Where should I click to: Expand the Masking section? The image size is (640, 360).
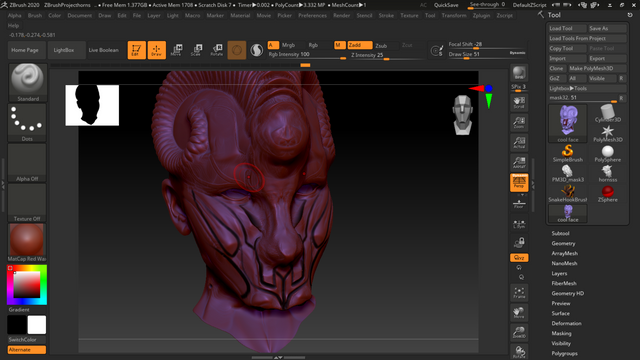(561, 333)
